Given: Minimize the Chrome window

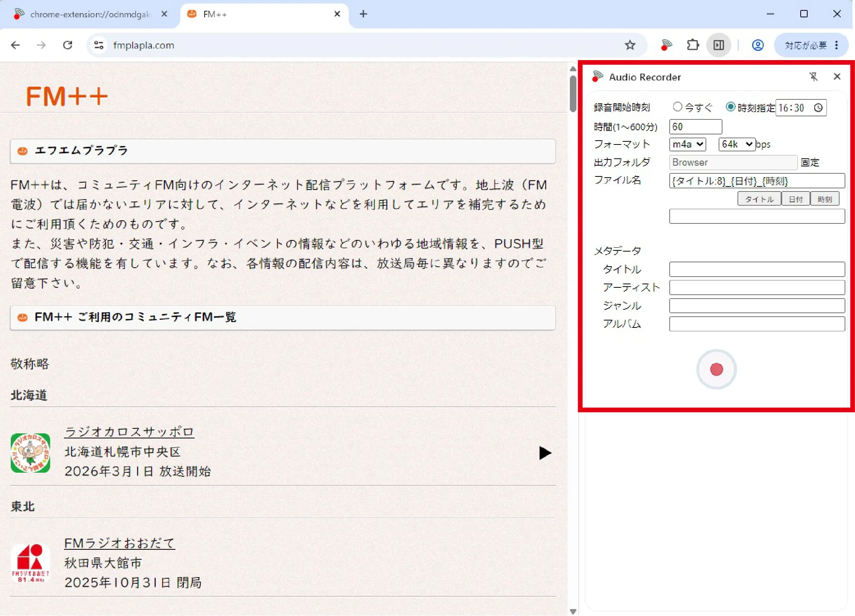Looking at the screenshot, I should click(x=770, y=14).
